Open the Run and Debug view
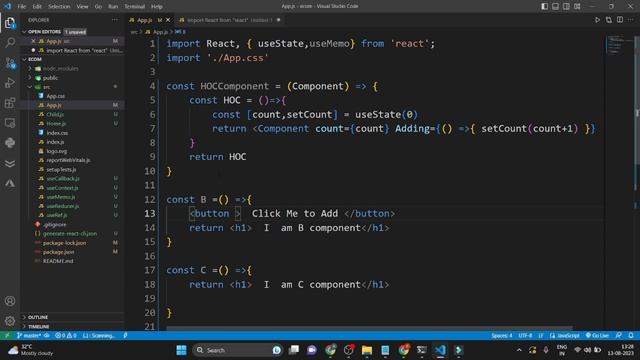This screenshot has height=360, width=640. 10,83
